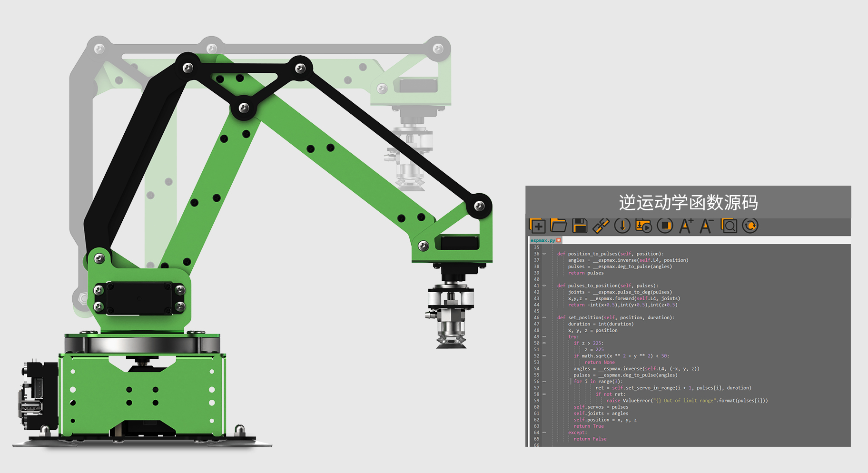
Task: Increase font size with the A+ icon
Action: [x=686, y=226]
